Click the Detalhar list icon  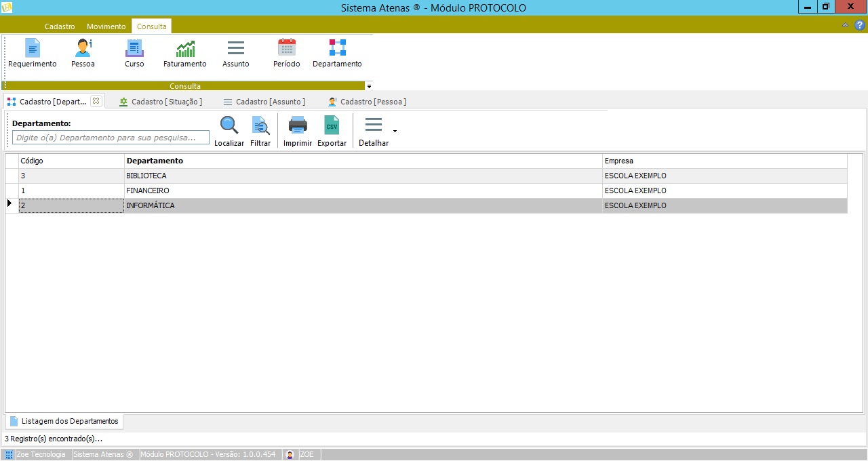(x=374, y=125)
